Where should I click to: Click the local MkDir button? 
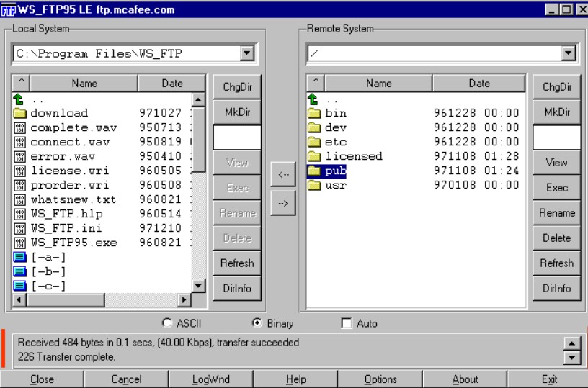tap(237, 112)
